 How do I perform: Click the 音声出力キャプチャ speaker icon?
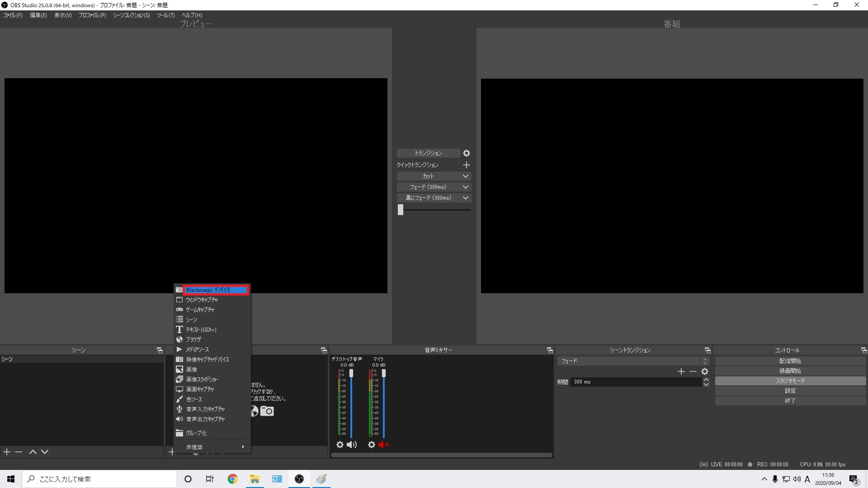[179, 419]
